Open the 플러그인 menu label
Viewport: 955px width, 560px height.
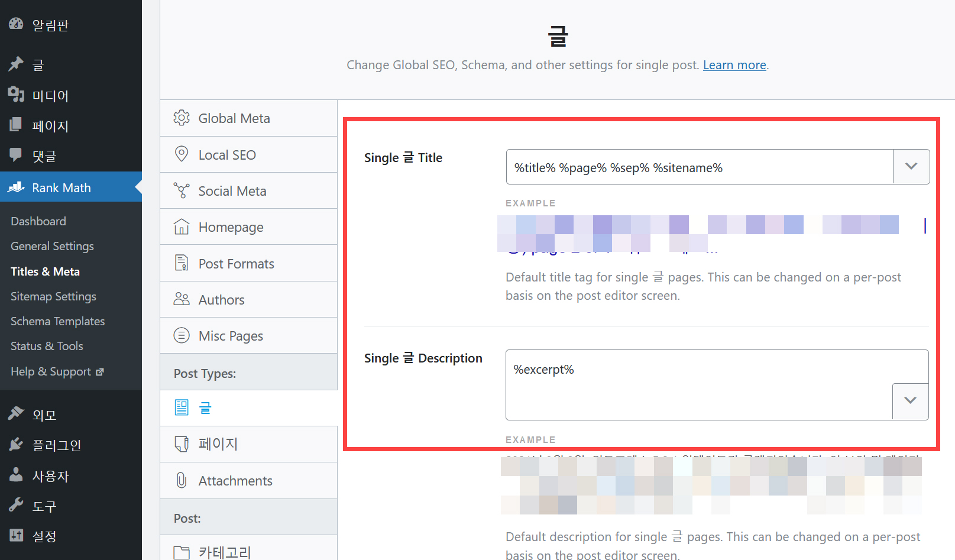(56, 445)
